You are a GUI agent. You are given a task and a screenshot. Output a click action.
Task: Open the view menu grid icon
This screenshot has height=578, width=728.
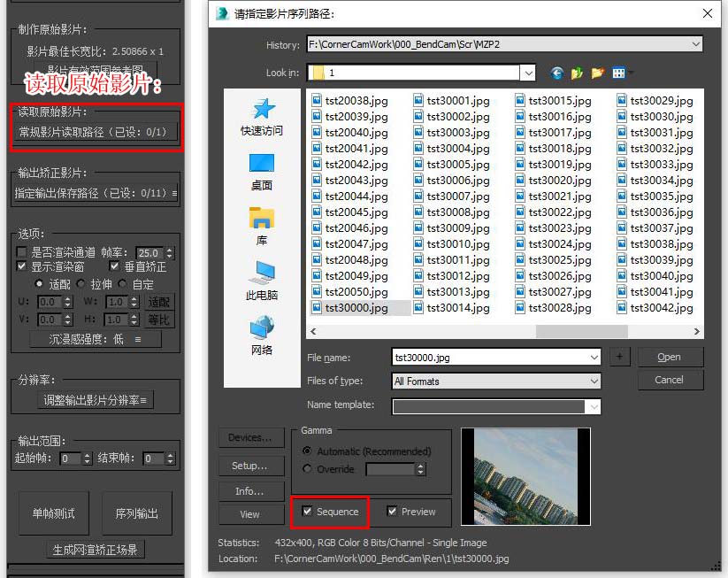pyautogui.click(x=620, y=73)
